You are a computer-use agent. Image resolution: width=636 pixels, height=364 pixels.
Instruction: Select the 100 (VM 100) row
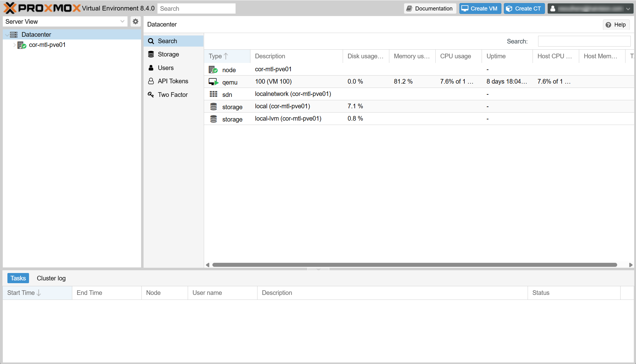419,82
